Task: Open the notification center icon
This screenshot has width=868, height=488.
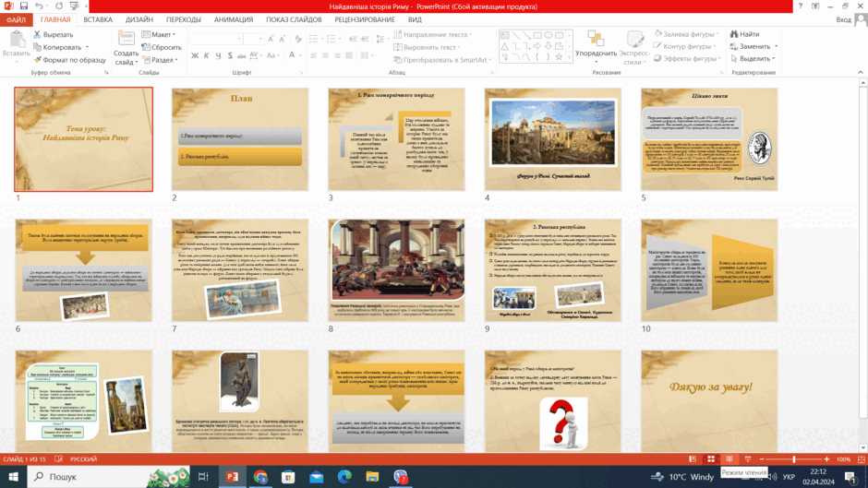Action: pos(850,476)
